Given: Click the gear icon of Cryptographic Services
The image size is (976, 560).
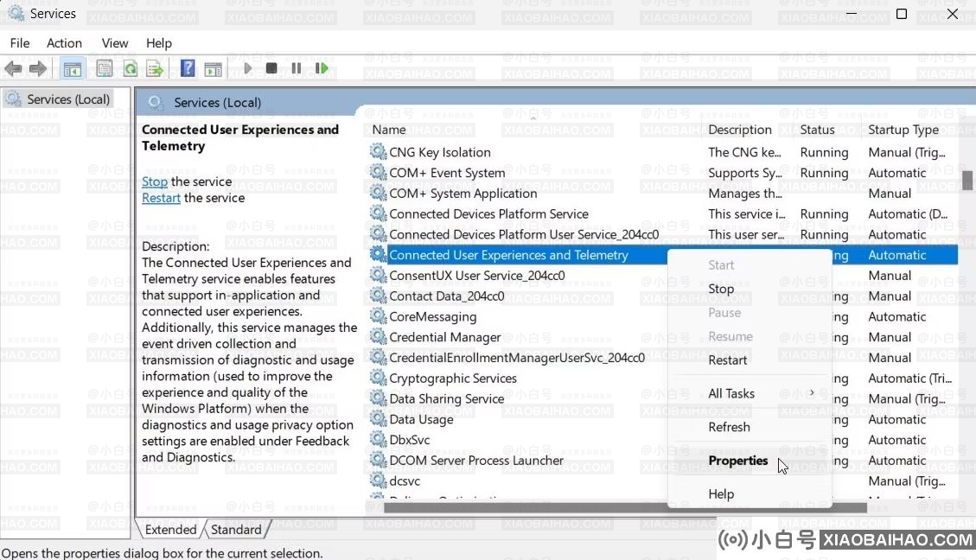Looking at the screenshot, I should (x=378, y=377).
